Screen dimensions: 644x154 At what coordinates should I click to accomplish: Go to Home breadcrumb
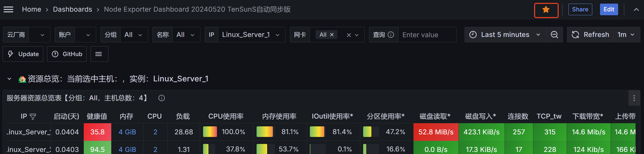tap(32, 10)
